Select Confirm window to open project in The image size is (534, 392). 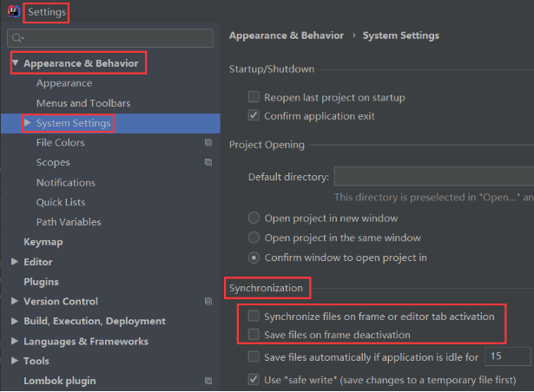click(x=254, y=258)
